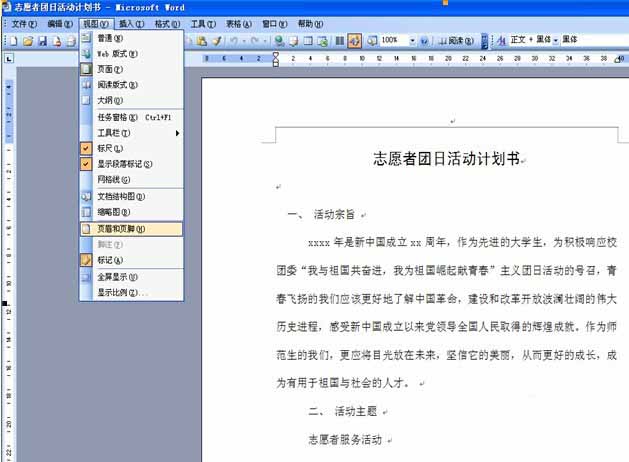Select Page view (页面) in View menu
This screenshot has width=629, height=462.
click(132, 69)
